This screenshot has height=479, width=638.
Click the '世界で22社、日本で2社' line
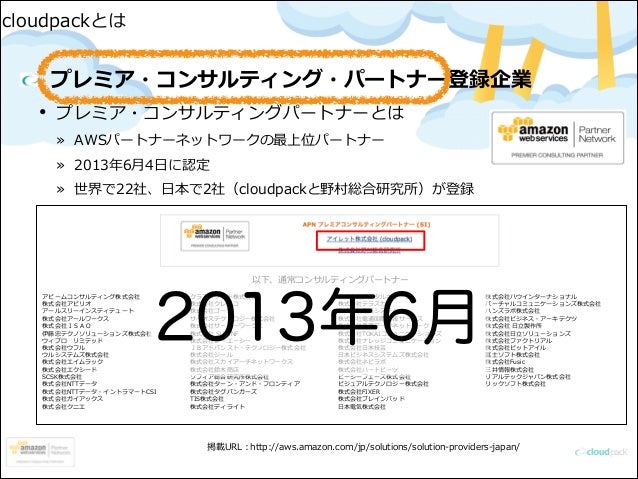[273, 189]
